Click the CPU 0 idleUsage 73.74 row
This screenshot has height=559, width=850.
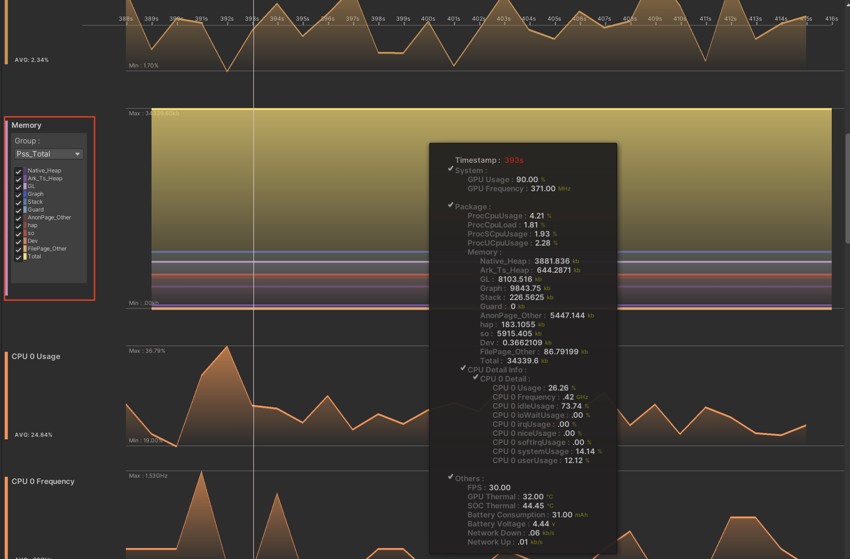click(540, 406)
